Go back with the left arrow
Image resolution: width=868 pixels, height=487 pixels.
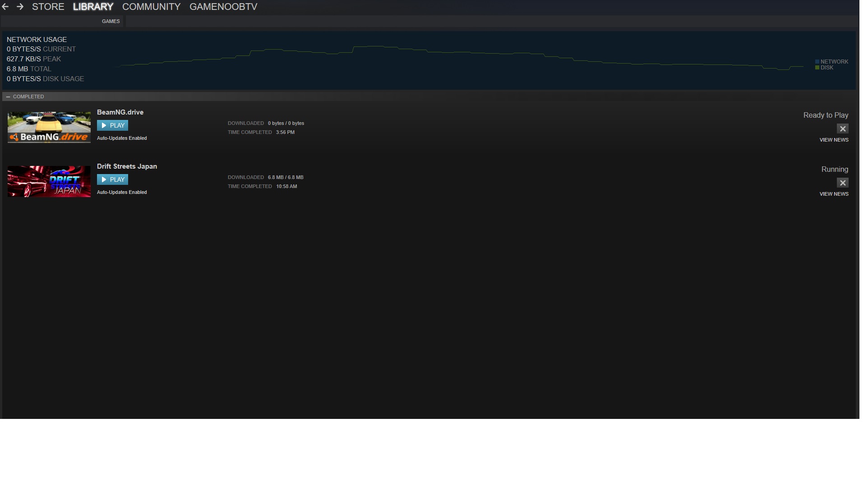(5, 7)
